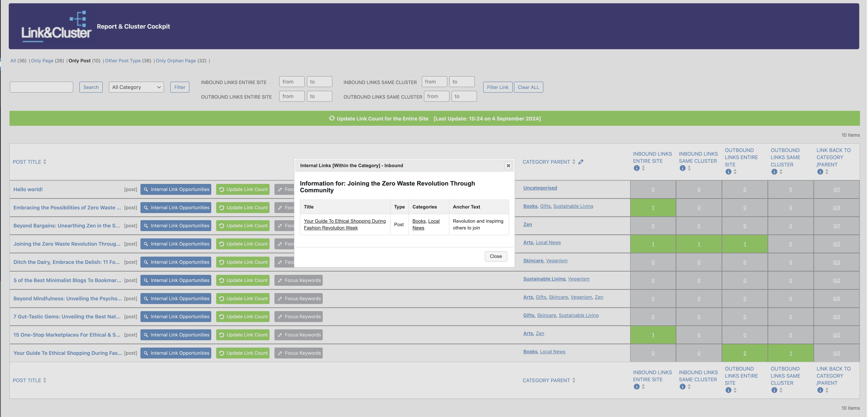This screenshot has height=417, width=868.
Task: Select the Only Post filter tab
Action: (80, 61)
